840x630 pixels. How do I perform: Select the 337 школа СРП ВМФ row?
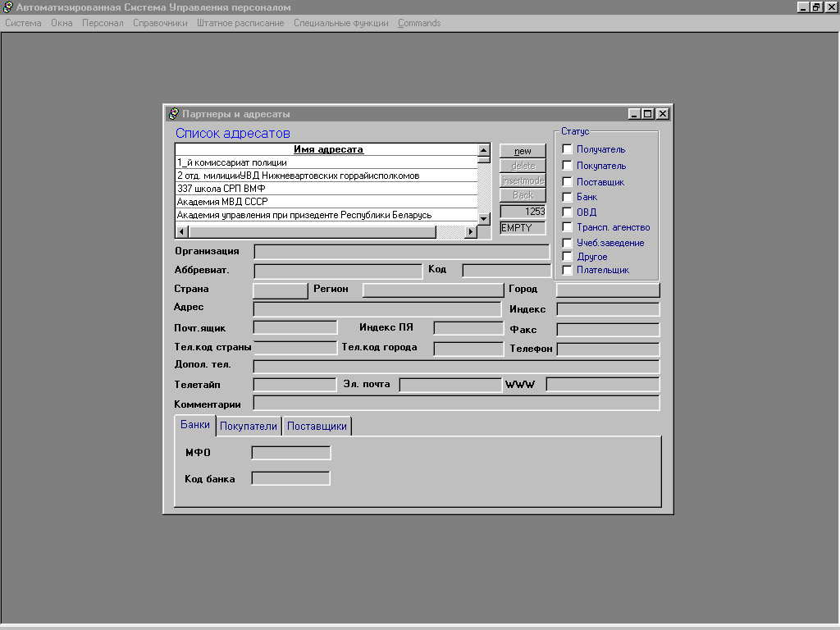326,189
